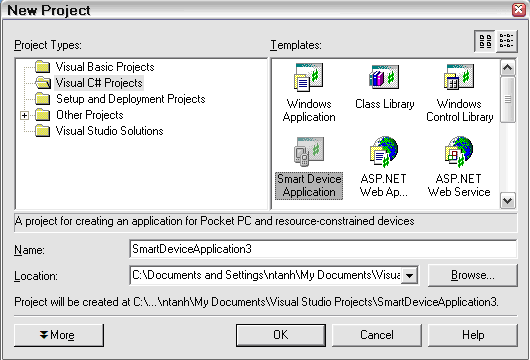
Task: Select the Windows Application template icon
Action: coord(308,77)
